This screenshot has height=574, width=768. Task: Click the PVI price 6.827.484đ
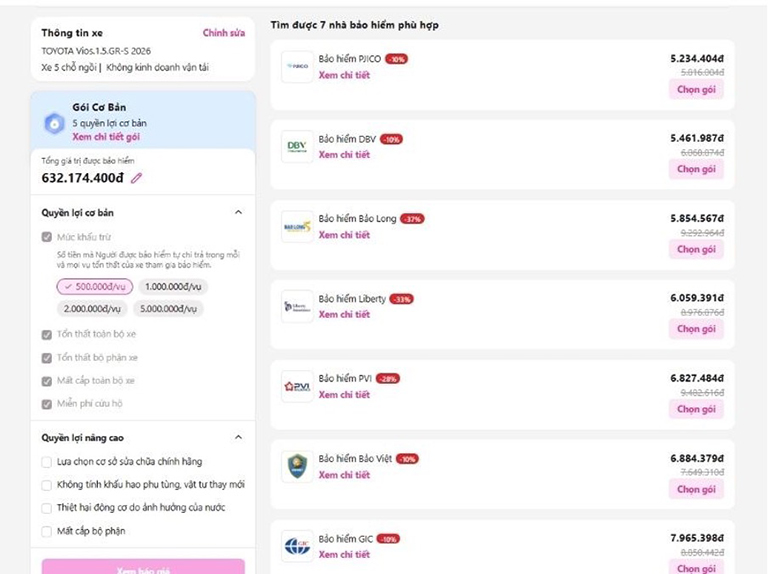click(x=697, y=379)
